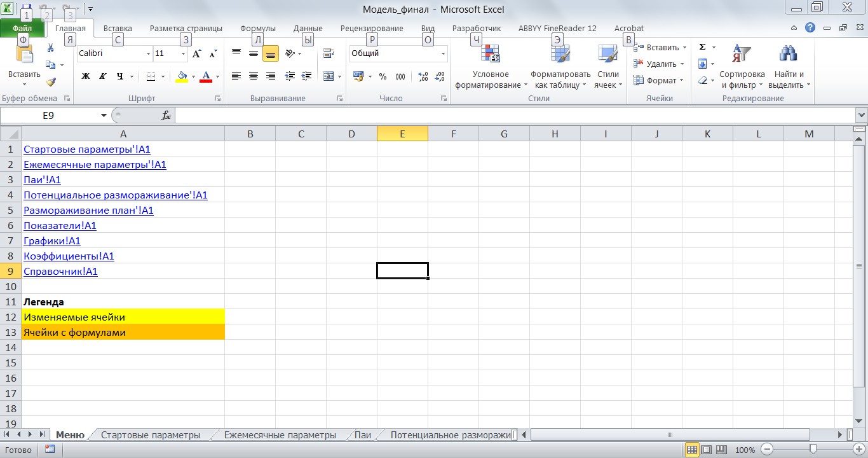The image size is (868, 458).
Task: Click the Merge and Center icon
Action: 329,76
